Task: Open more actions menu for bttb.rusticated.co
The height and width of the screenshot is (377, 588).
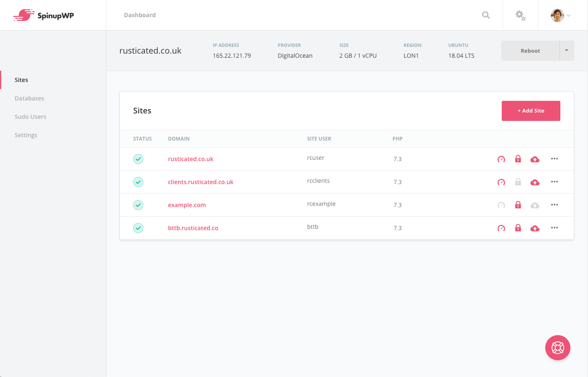Action: click(x=554, y=228)
